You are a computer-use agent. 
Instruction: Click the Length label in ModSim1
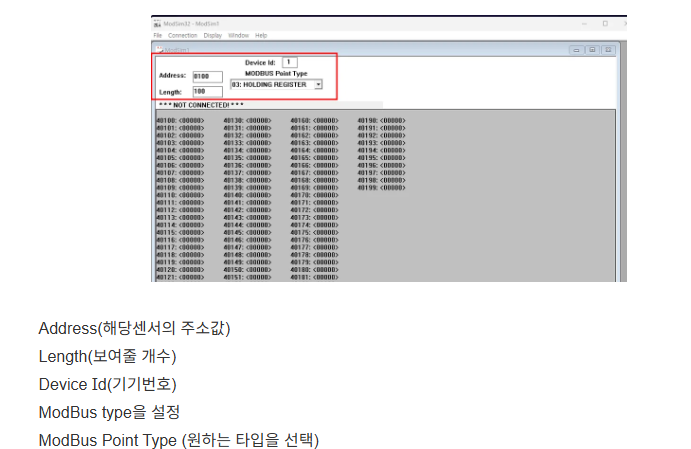click(171, 92)
